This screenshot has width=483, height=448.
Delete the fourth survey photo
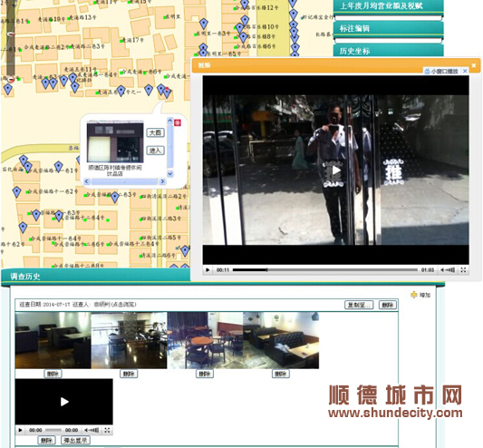tap(281, 374)
